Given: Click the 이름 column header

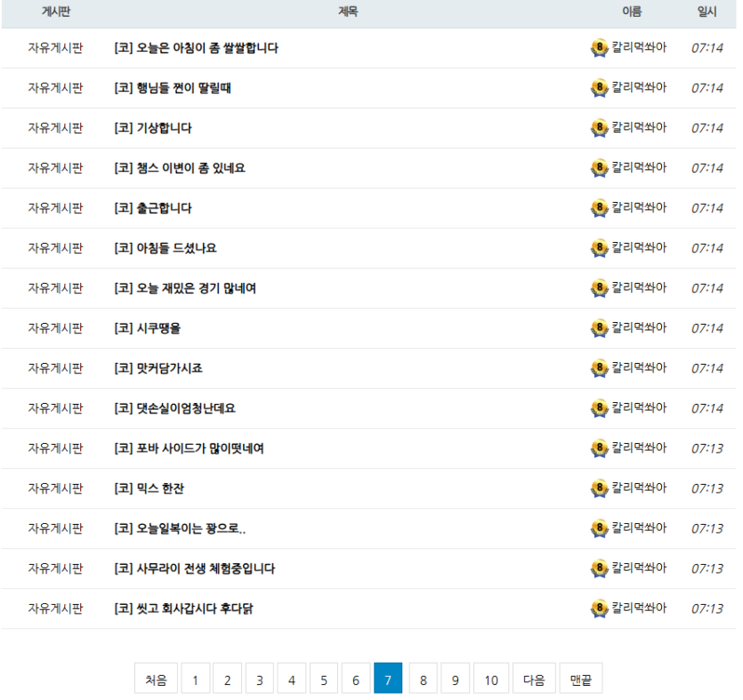Looking at the screenshot, I should 632,12.
